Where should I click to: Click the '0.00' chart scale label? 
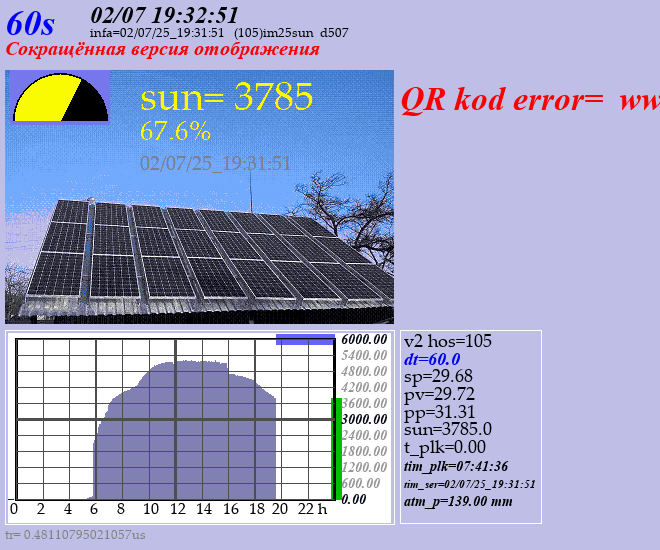[354, 499]
